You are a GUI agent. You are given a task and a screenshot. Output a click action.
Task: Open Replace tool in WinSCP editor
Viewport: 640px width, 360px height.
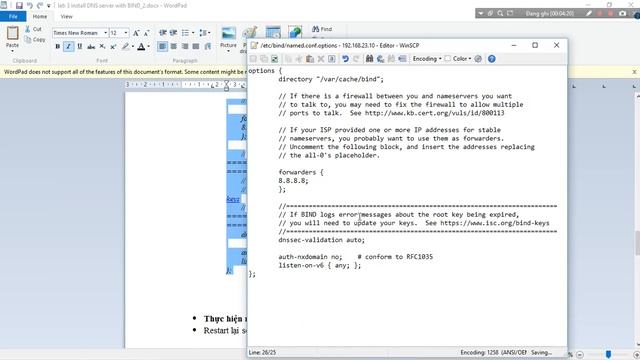(380, 59)
